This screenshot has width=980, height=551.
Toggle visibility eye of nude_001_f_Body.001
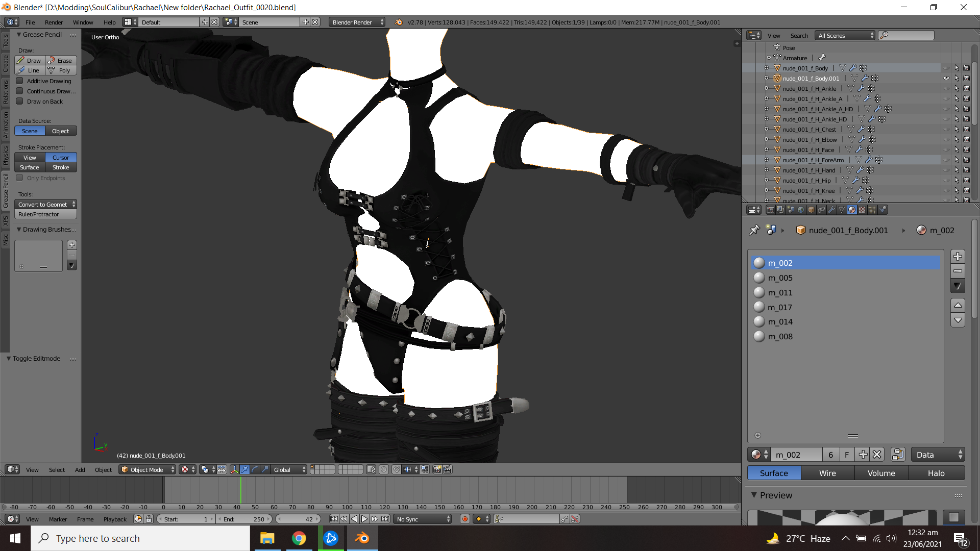(x=946, y=79)
